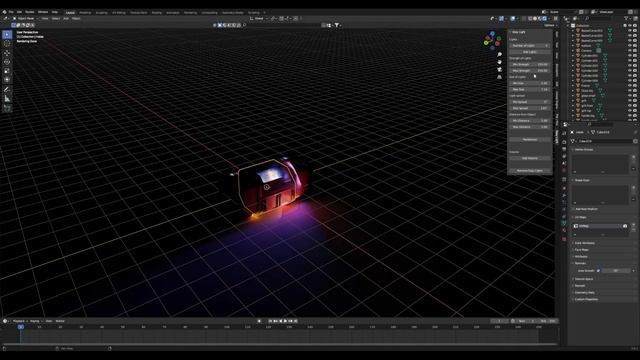
Task: Toggle UVMap active render camera icon
Action: point(625,226)
